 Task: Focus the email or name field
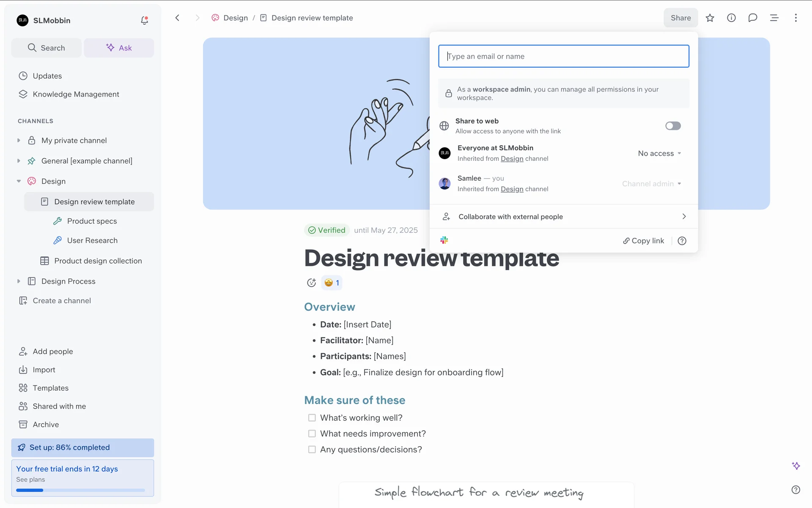coord(563,56)
